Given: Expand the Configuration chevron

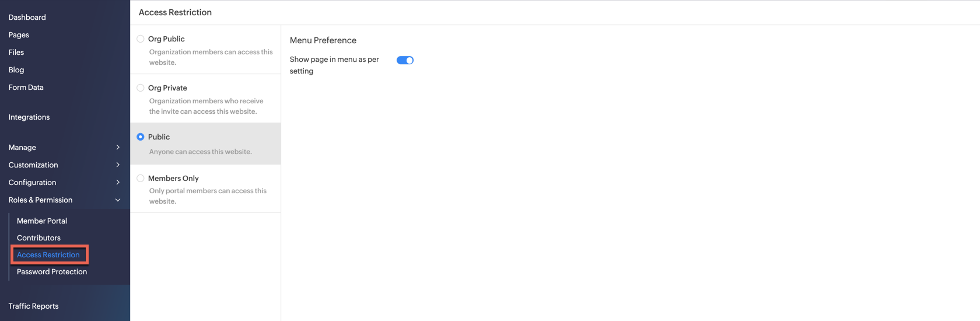Looking at the screenshot, I should click(118, 183).
